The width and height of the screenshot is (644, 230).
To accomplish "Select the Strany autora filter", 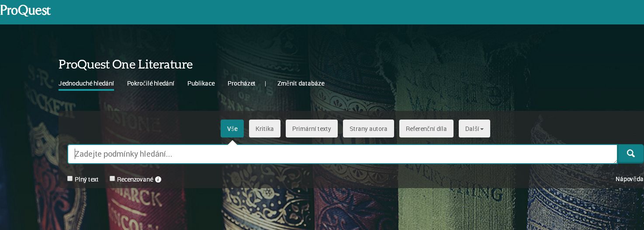I will click(368, 129).
